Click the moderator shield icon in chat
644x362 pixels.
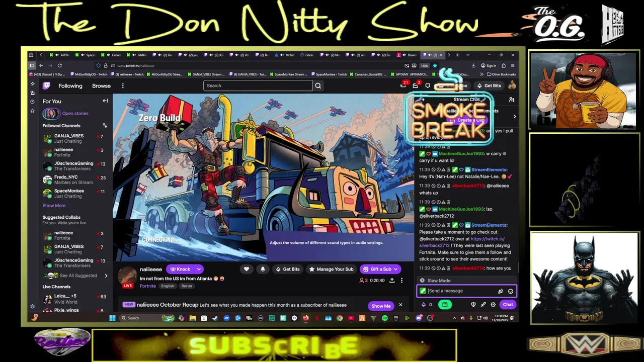[473, 305]
